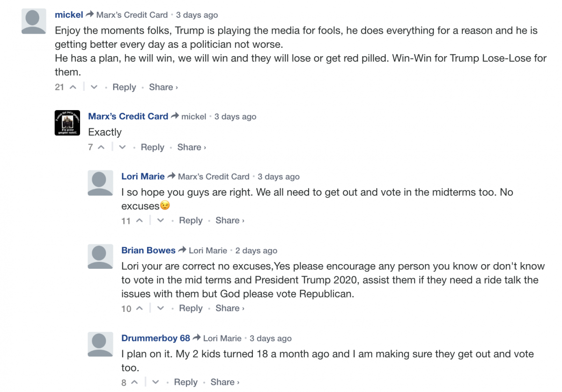Screen dimensions: 562x392
Task: Downvote Brian Bowes' comment
Action: tap(161, 308)
